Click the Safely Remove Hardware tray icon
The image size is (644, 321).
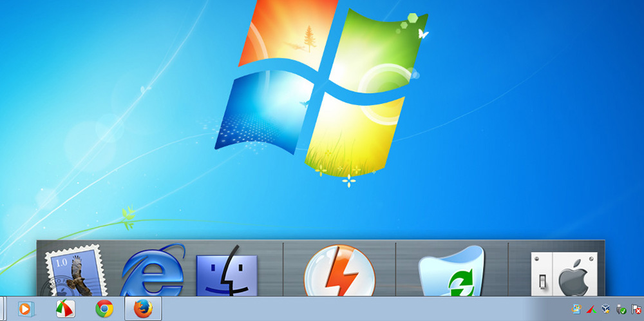pyautogui.click(x=621, y=309)
